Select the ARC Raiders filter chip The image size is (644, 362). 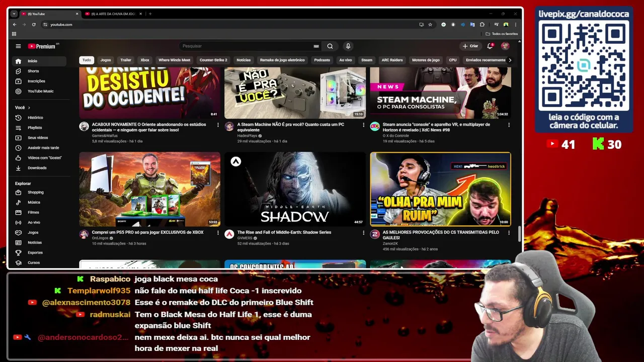point(392,60)
